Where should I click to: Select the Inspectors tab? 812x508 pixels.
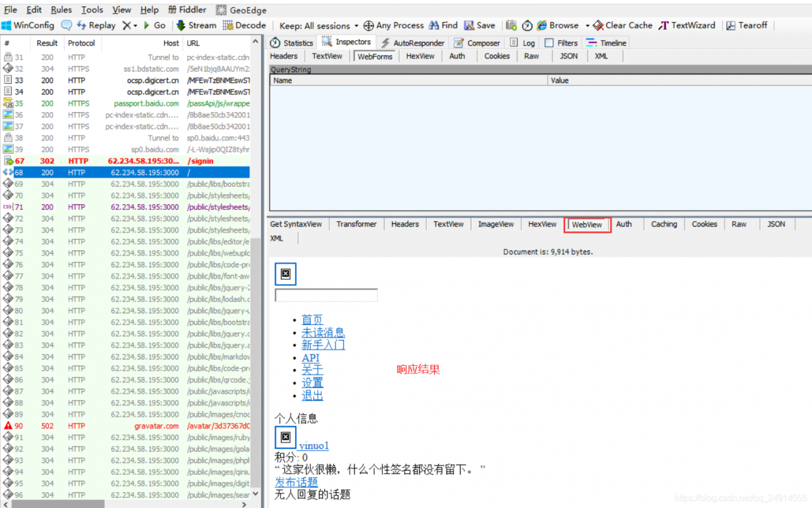pos(346,42)
